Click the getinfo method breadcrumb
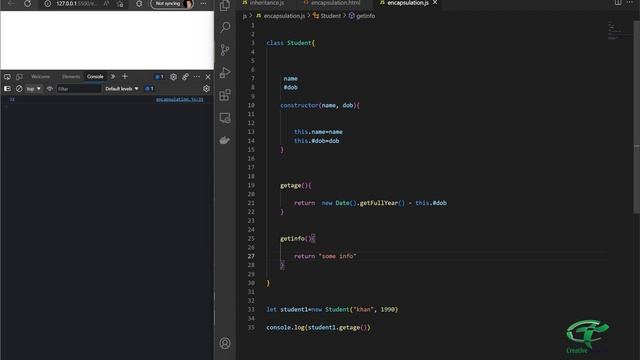Image resolution: width=640 pixels, height=360 pixels. (x=362, y=16)
